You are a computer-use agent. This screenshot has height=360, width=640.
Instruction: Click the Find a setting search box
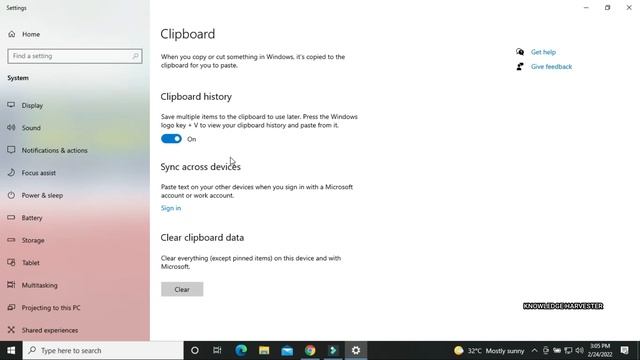tap(75, 56)
